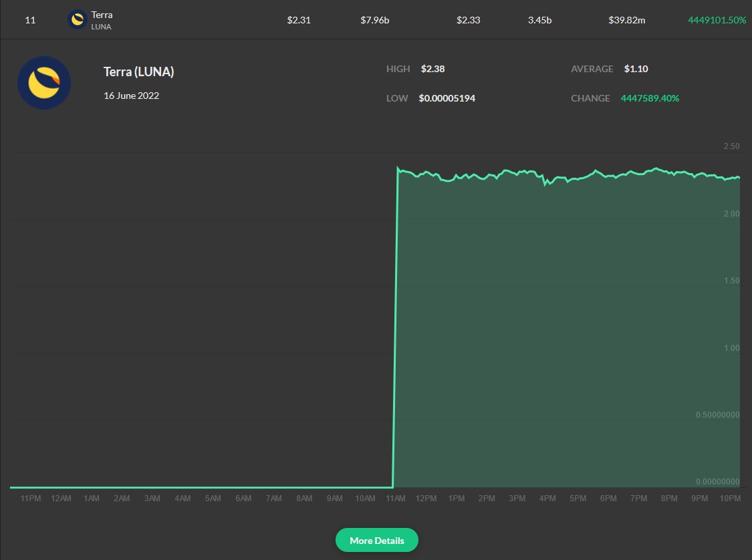752x560 pixels.
Task: Click the More Details button
Action: (x=376, y=540)
